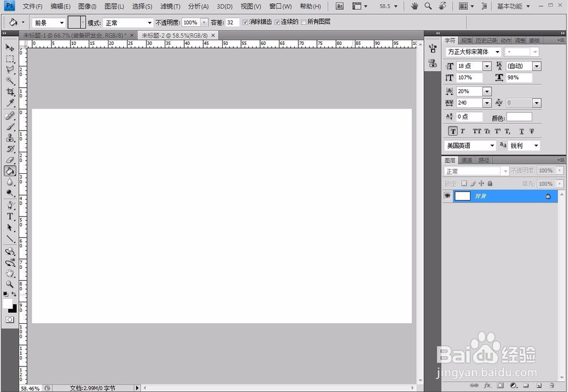This screenshot has width=568, height=392.
Task: Switch to the 未标题-1 document tab
Action: coord(75,35)
